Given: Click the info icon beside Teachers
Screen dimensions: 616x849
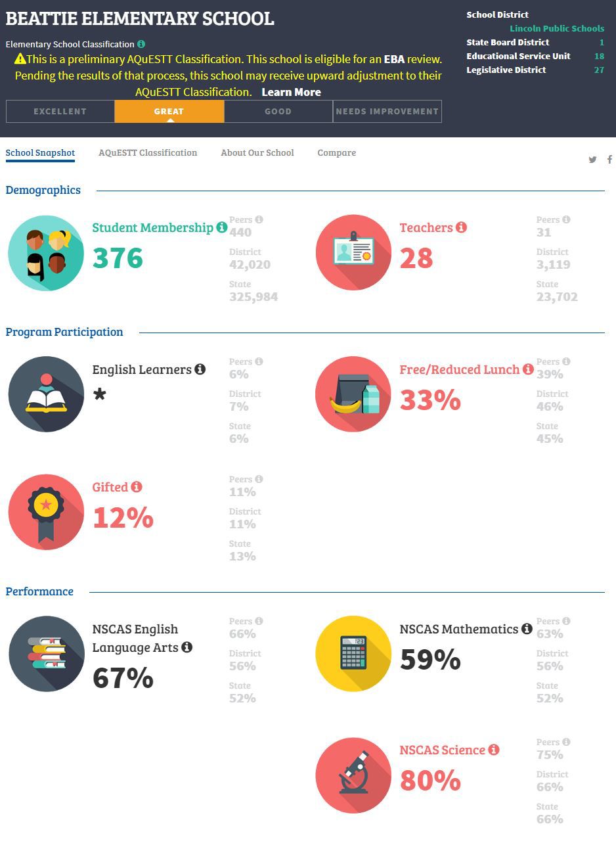Looking at the screenshot, I should [461, 227].
